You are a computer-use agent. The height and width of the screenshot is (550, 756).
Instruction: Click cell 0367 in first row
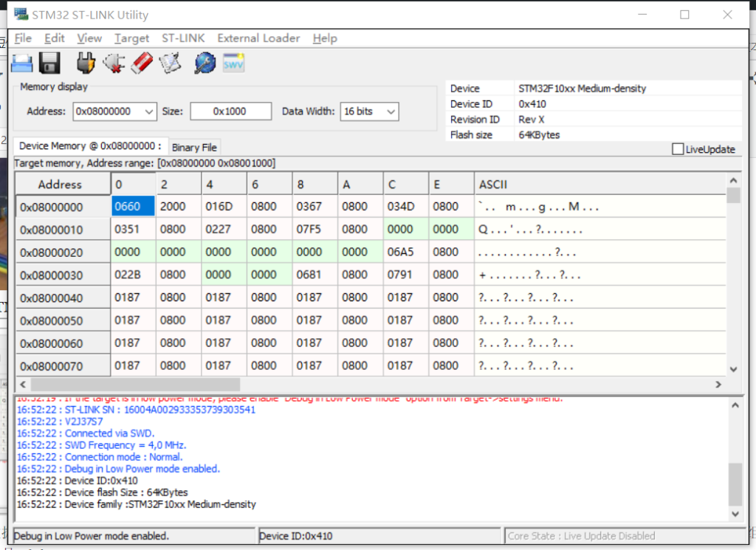point(315,206)
